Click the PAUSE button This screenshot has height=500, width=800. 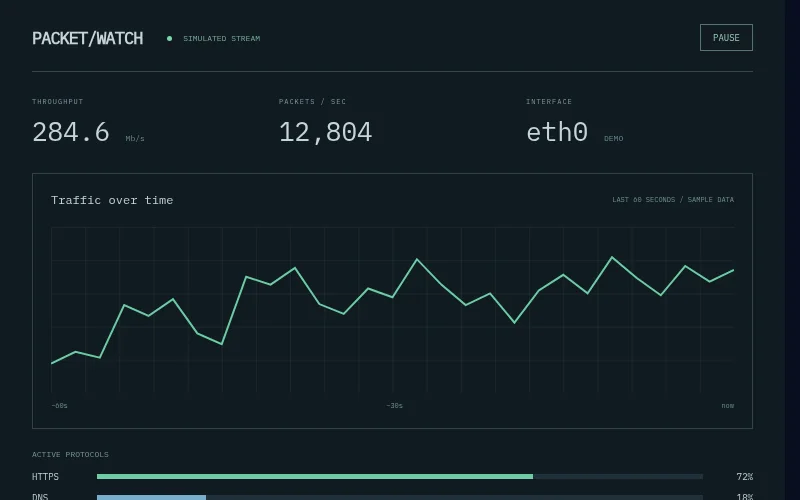[x=726, y=38]
